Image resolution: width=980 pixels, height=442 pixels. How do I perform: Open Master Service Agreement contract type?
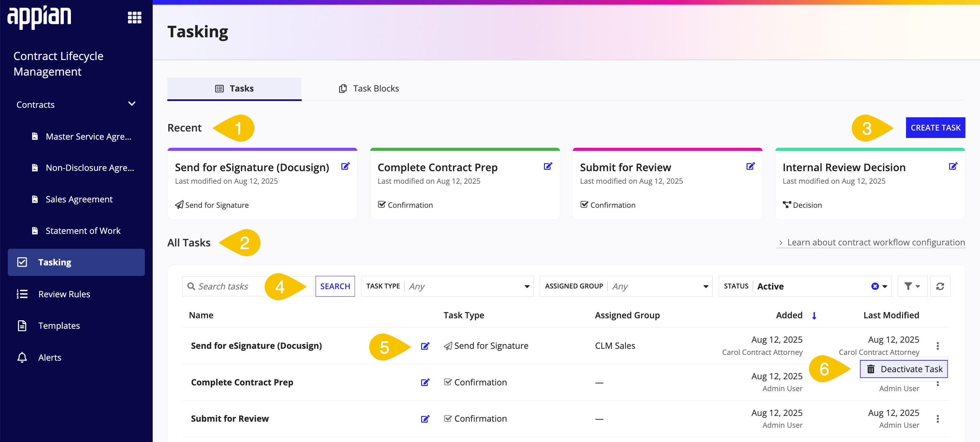tap(88, 137)
